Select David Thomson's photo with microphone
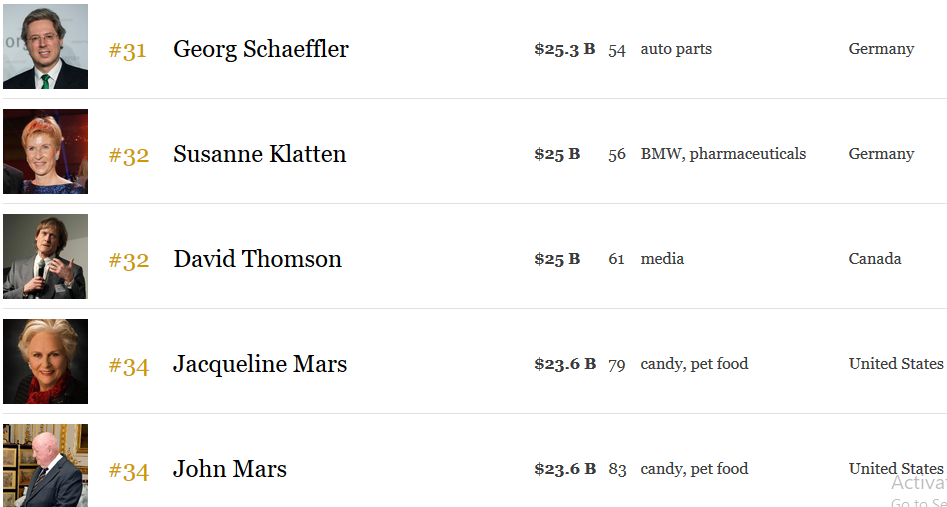The height and width of the screenshot is (507, 947). 45,256
